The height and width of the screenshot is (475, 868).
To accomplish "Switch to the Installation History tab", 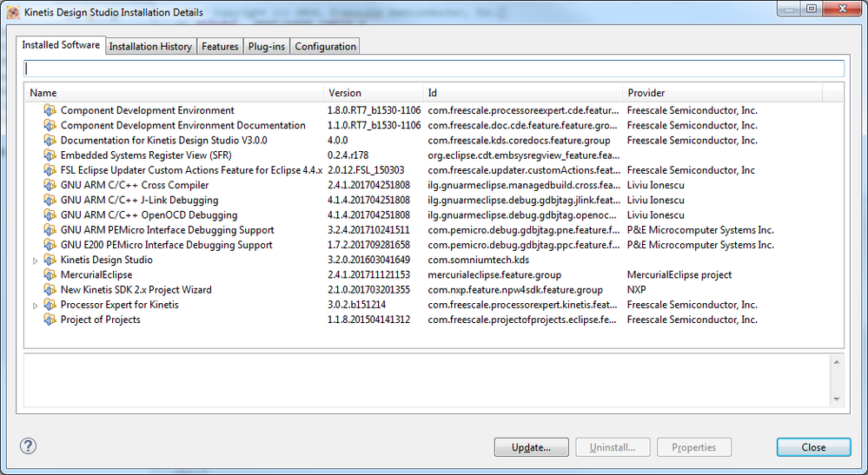I will (x=150, y=46).
